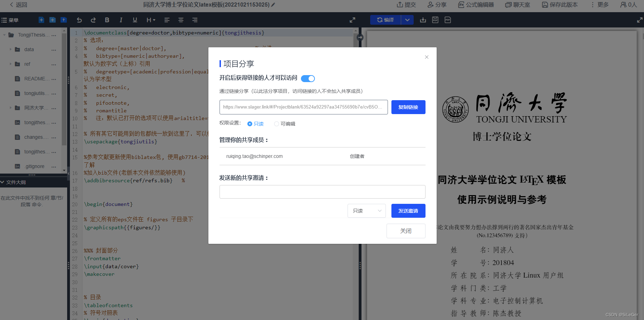Align text left
Screen dimensions: 644x320
167,20
